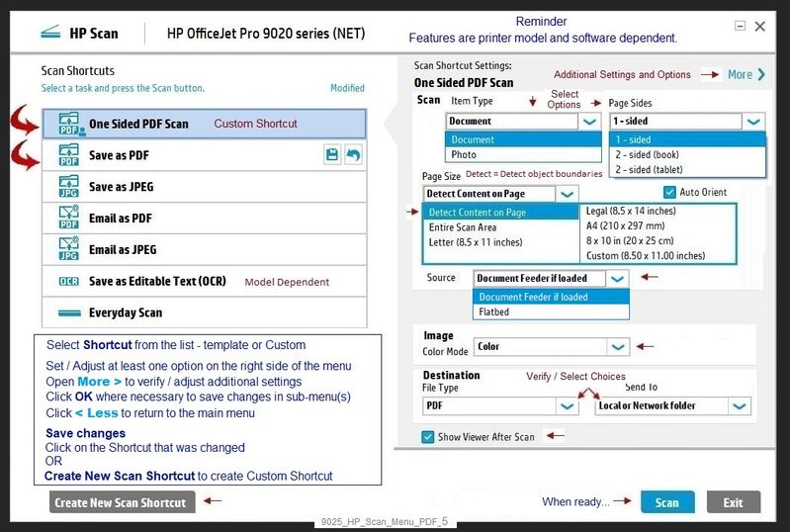Choose Document Feeder if loaded source option

click(x=551, y=297)
